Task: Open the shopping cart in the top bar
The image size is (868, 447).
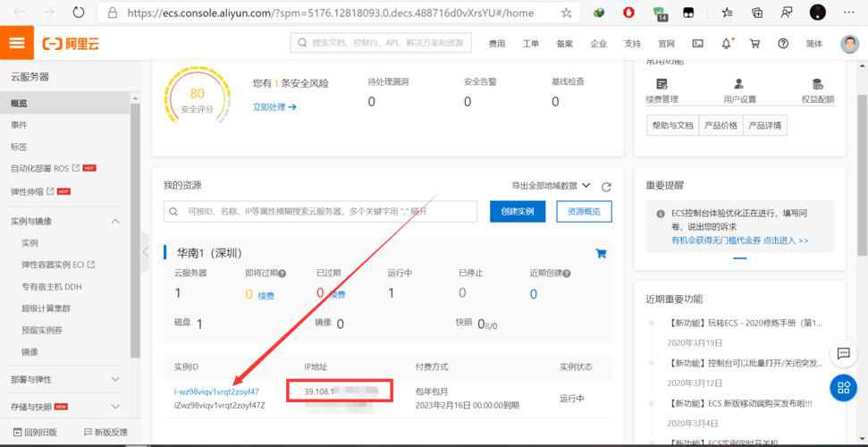Action: click(754, 44)
